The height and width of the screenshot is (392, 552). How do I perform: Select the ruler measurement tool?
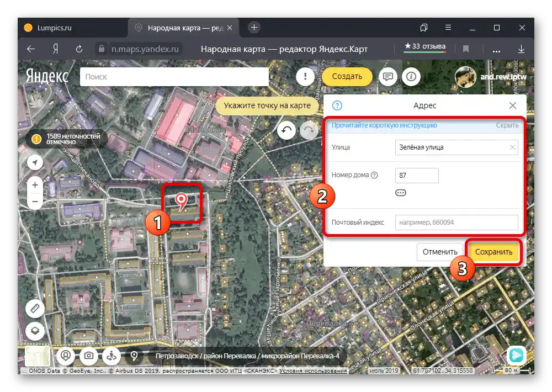35,309
